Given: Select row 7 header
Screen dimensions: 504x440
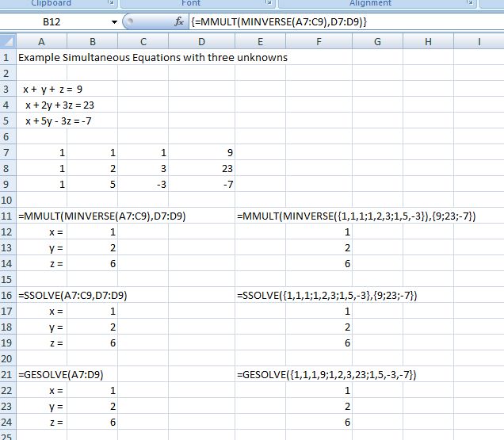Looking at the screenshot, I should [6, 152].
